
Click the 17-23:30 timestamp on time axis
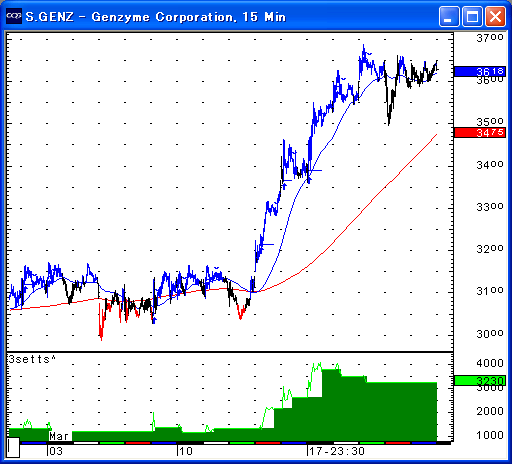click(x=337, y=451)
